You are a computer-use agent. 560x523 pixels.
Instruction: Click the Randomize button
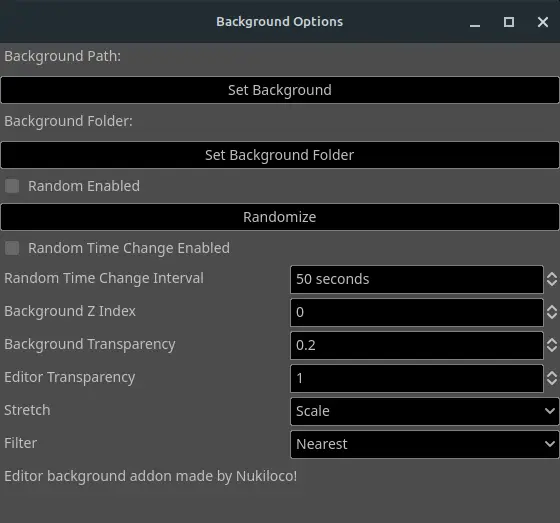[x=280, y=217]
